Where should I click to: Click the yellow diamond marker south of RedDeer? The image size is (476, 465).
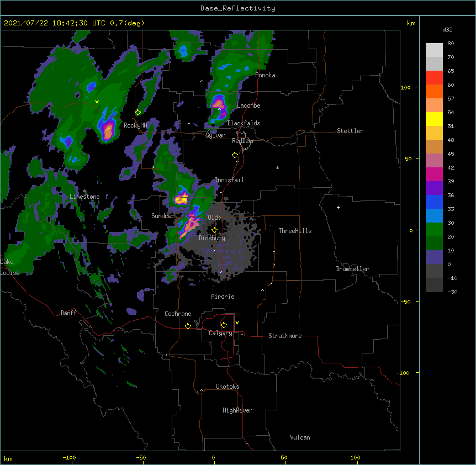[235, 155]
